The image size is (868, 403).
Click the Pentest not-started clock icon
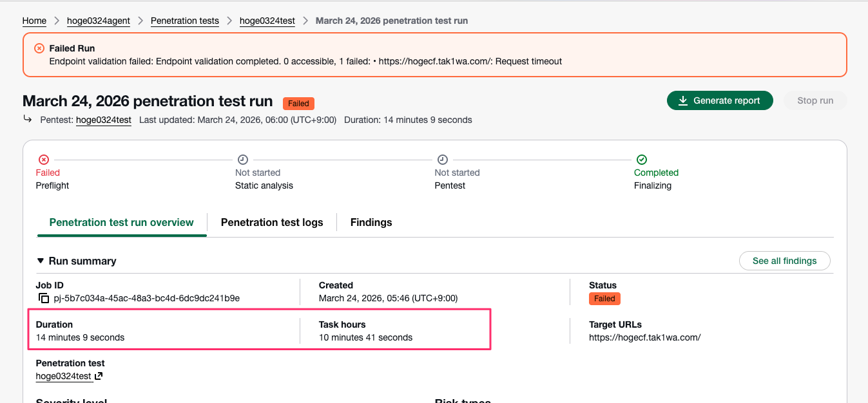tap(443, 160)
